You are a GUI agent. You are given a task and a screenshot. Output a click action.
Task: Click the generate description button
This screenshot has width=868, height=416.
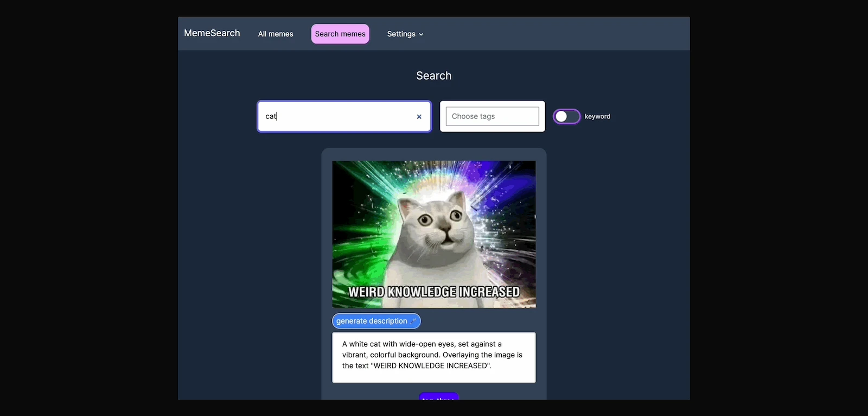coord(376,321)
